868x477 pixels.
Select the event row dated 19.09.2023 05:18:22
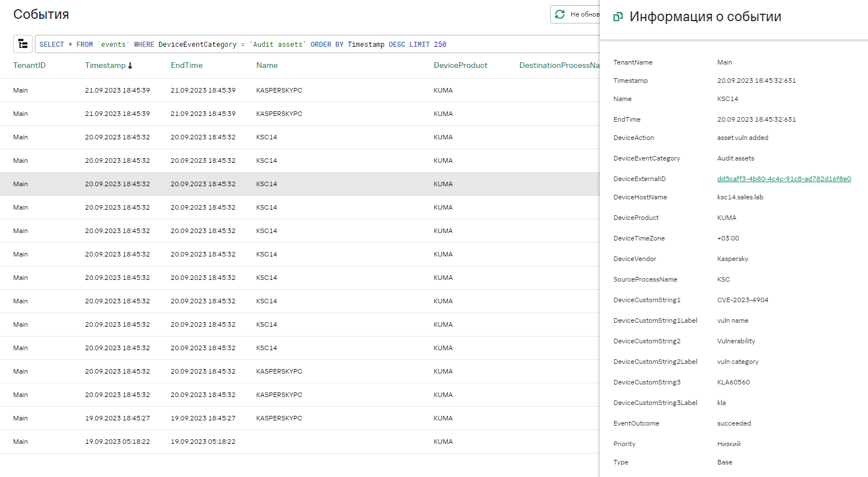300,442
